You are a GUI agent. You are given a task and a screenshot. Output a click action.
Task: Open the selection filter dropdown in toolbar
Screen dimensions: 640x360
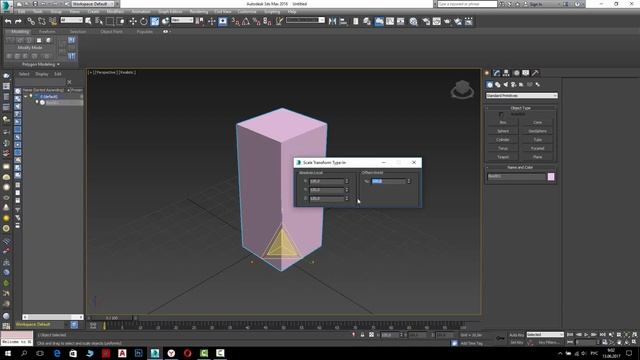tap(71, 20)
